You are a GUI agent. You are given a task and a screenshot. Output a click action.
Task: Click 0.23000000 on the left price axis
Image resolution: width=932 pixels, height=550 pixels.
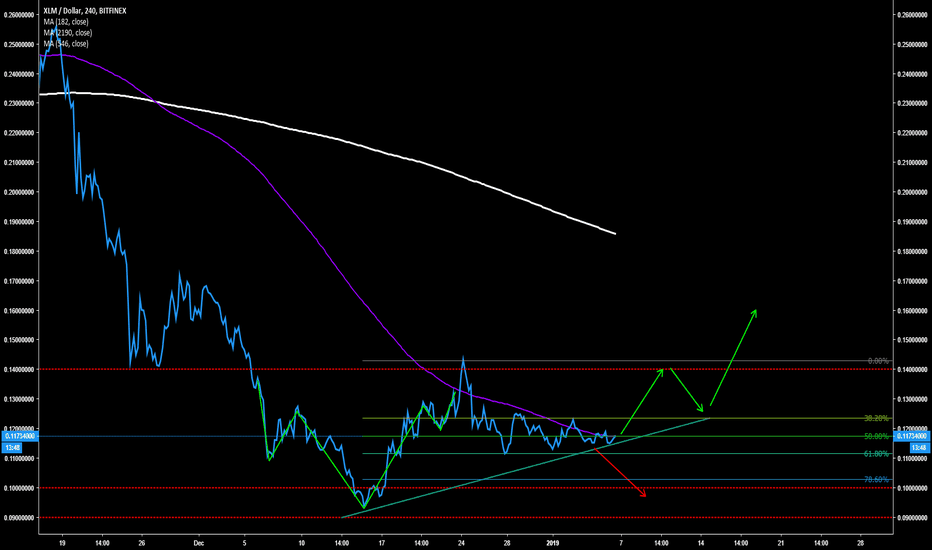pyautogui.click(x=19, y=103)
